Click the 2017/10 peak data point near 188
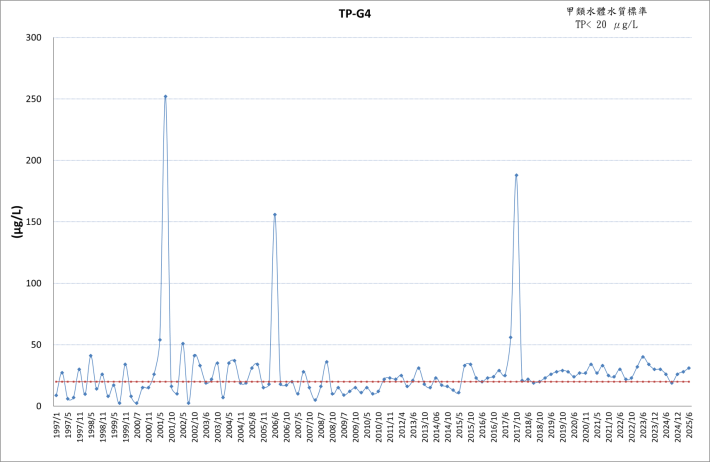The width and height of the screenshot is (710, 462). [x=516, y=175]
